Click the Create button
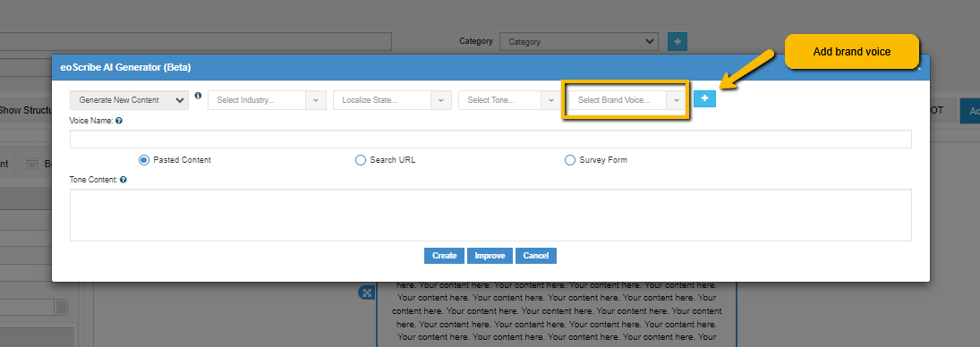Image resolution: width=980 pixels, height=347 pixels. 445,256
